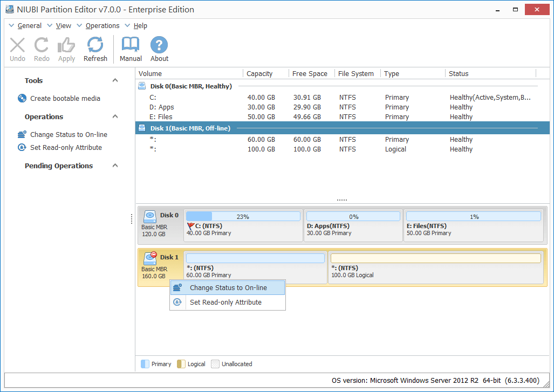554x392 pixels.
Task: Click the Redo toolbar icon
Action: 42,45
